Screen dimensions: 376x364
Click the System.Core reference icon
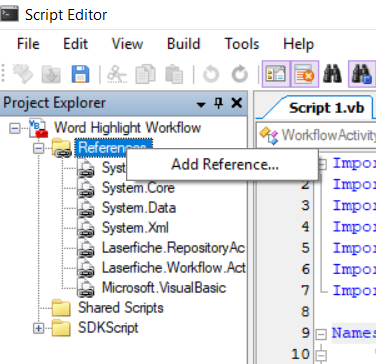point(87,188)
